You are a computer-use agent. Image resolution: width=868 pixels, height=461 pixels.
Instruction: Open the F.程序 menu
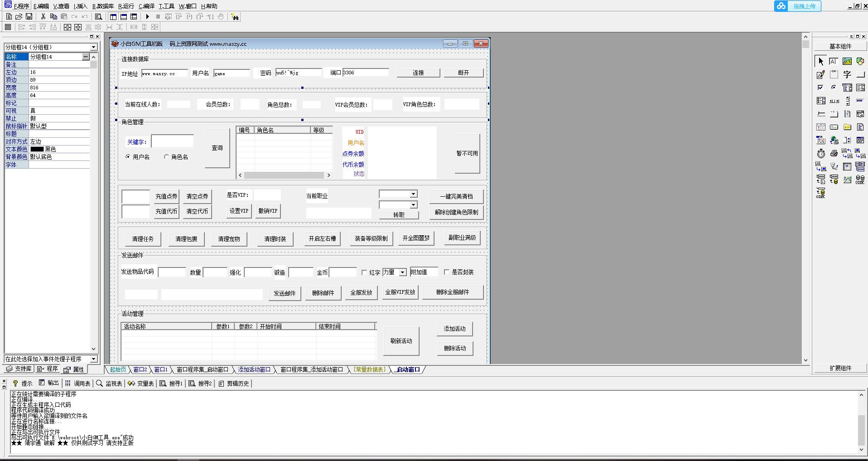21,6
